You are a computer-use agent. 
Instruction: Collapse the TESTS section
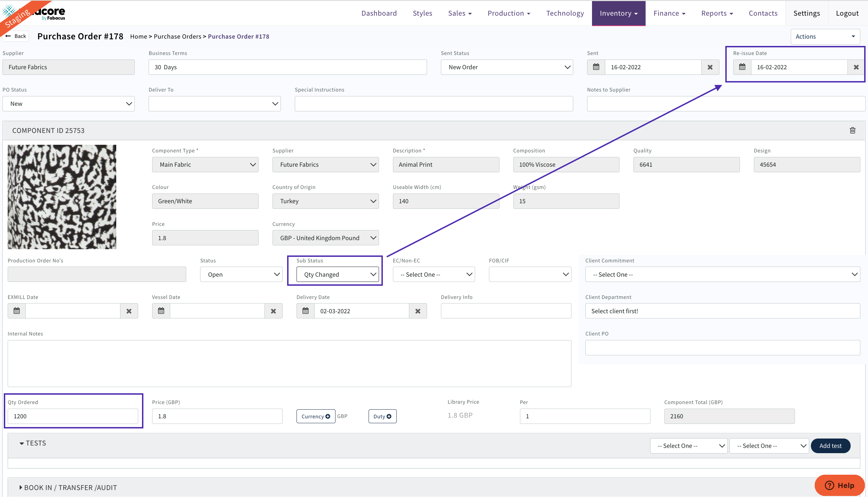coord(33,443)
